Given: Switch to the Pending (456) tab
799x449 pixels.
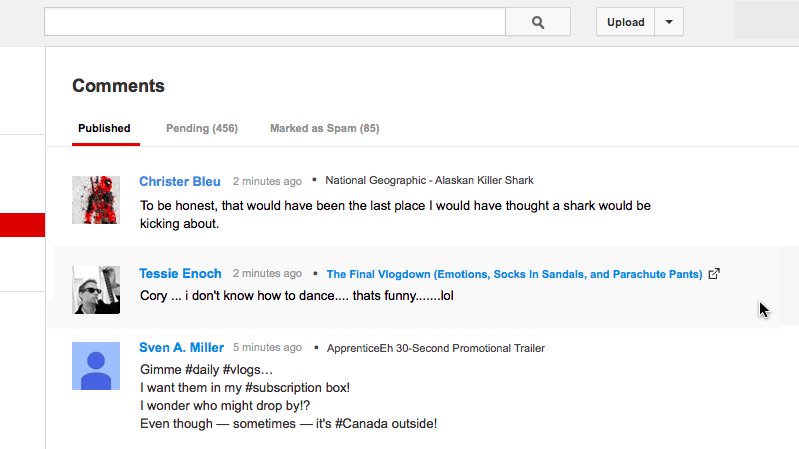Looking at the screenshot, I should click(201, 128).
